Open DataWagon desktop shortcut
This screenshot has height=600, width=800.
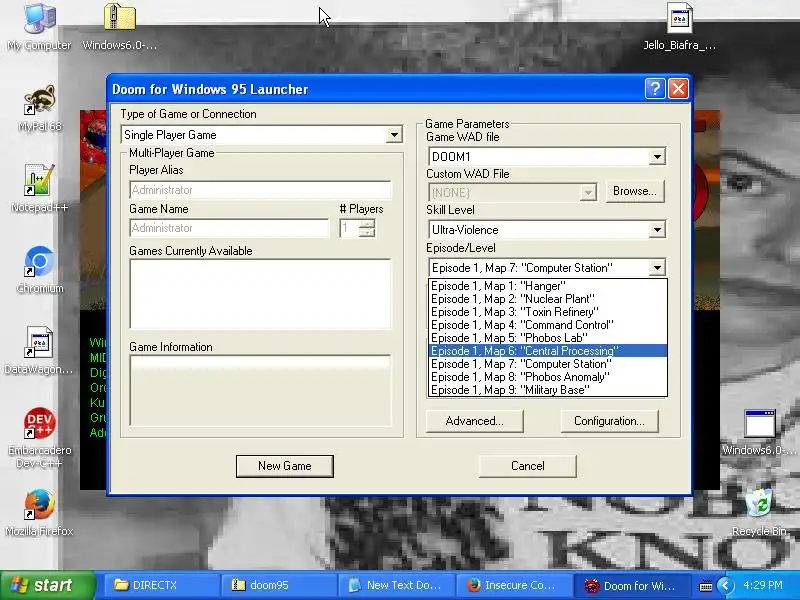click(39, 350)
